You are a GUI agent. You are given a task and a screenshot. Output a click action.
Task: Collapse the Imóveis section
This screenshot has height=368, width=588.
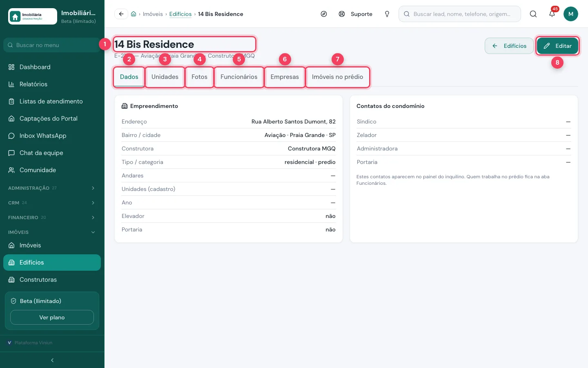pyautogui.click(x=52, y=232)
